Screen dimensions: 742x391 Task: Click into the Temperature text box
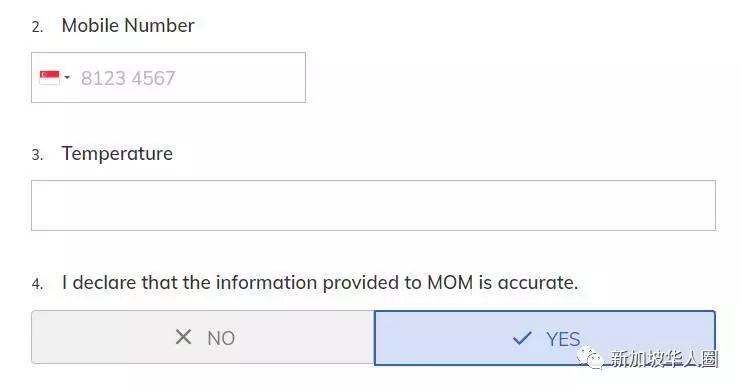click(x=373, y=205)
